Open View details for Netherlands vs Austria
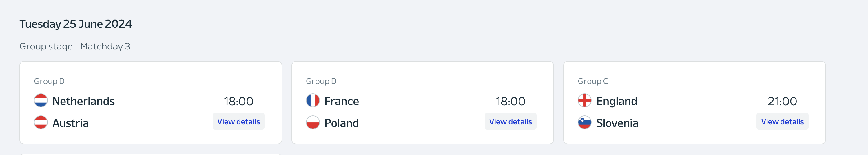 [238, 121]
